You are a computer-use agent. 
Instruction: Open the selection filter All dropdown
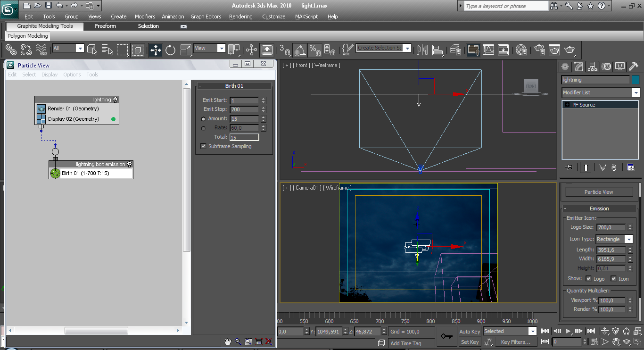pyautogui.click(x=80, y=48)
